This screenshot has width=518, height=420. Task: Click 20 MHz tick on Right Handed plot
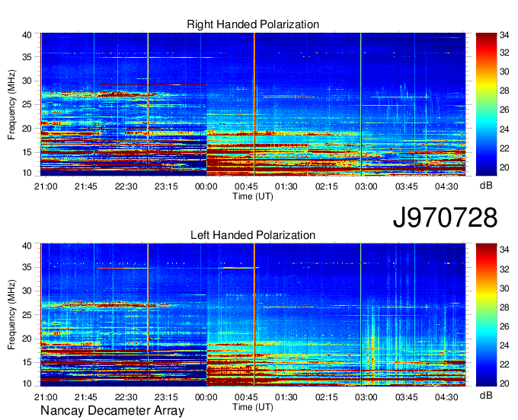click(27, 129)
